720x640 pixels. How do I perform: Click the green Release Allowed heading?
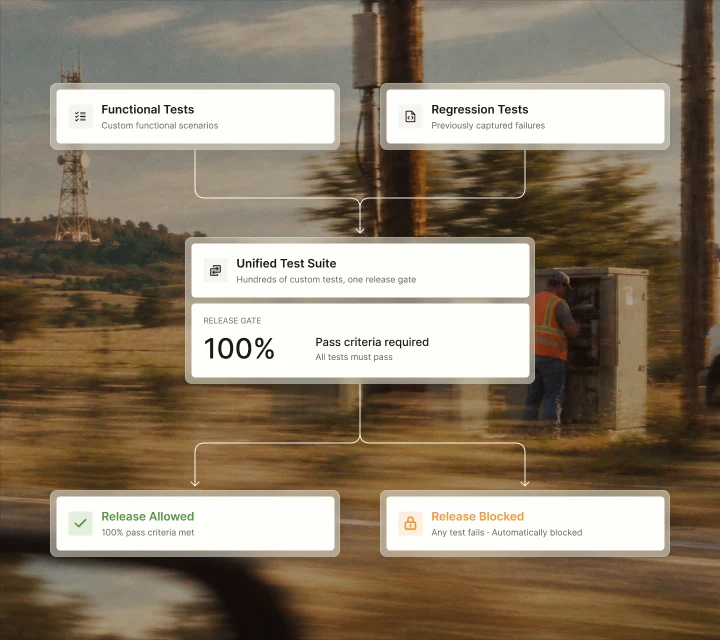147,516
